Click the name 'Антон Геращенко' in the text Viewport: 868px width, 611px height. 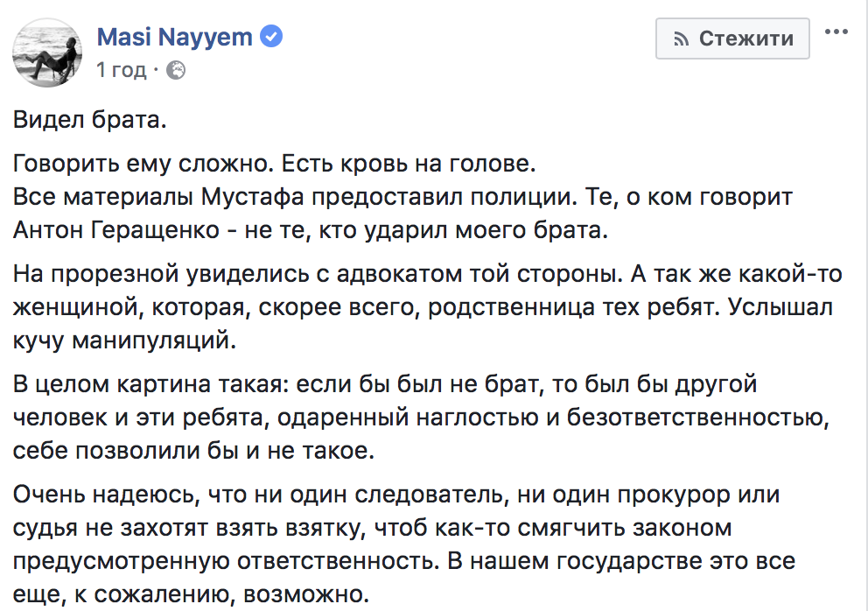point(116,230)
